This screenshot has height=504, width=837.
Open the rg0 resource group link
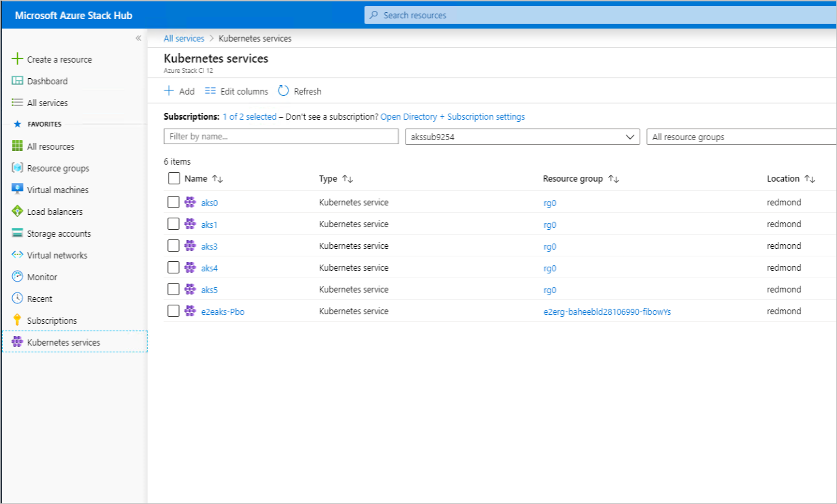pos(549,201)
